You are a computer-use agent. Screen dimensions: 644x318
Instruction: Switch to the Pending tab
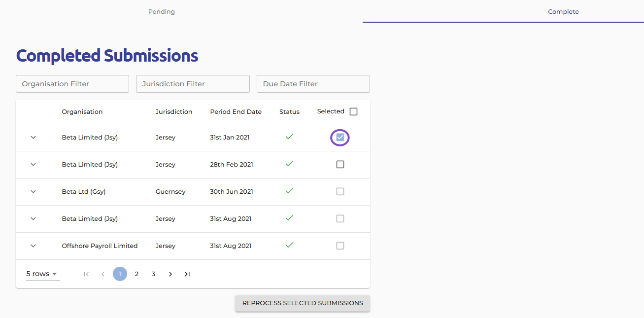(162, 11)
